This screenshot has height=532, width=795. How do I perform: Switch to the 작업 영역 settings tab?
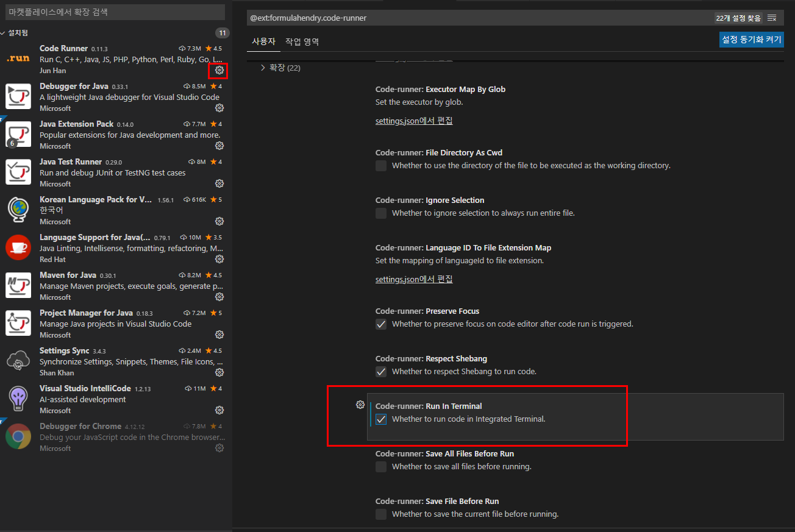[x=302, y=41]
